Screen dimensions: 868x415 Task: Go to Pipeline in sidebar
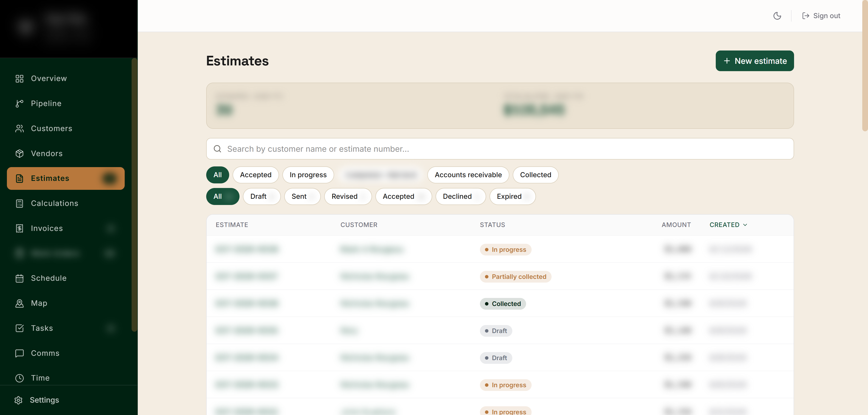[x=66, y=104]
